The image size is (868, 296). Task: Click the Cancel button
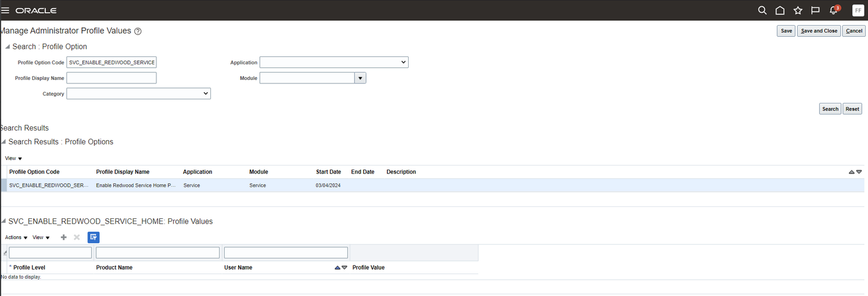[x=854, y=31]
